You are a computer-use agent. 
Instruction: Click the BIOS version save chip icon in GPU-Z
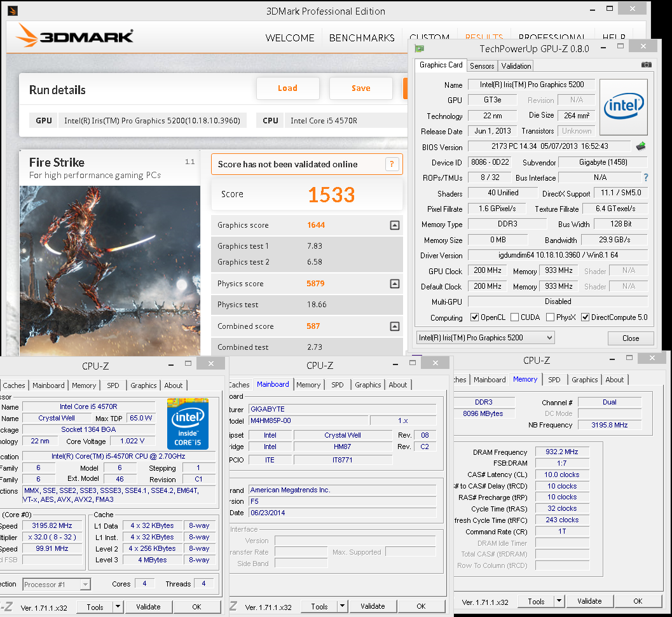tap(641, 146)
